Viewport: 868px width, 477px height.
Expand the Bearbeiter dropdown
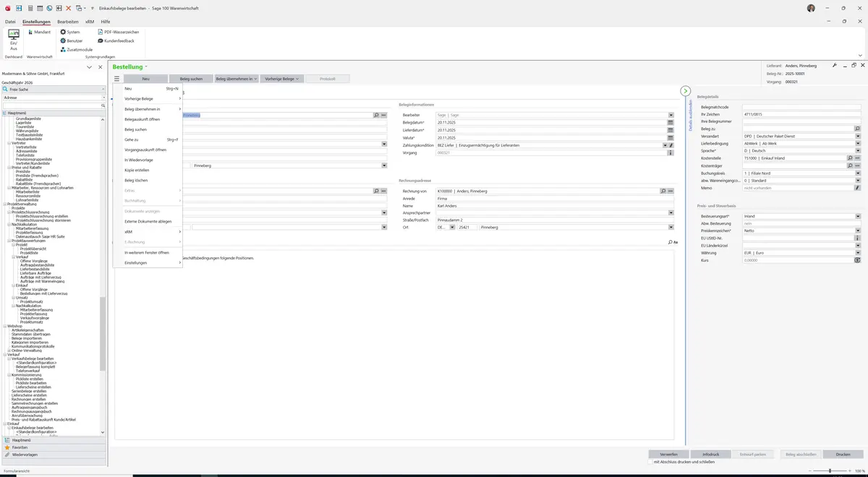point(671,115)
